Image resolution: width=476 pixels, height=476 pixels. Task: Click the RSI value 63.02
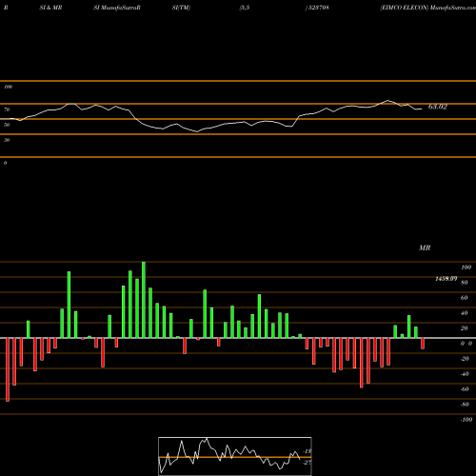click(x=438, y=107)
